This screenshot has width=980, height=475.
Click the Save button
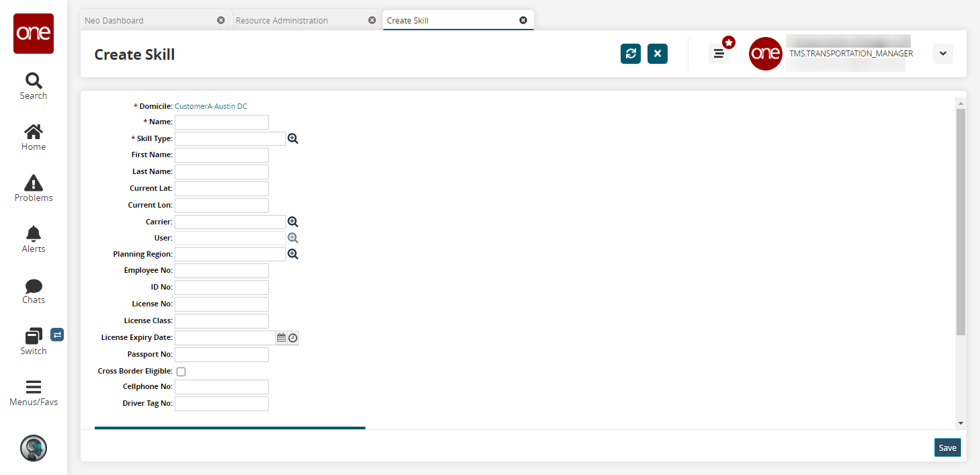coord(948,447)
